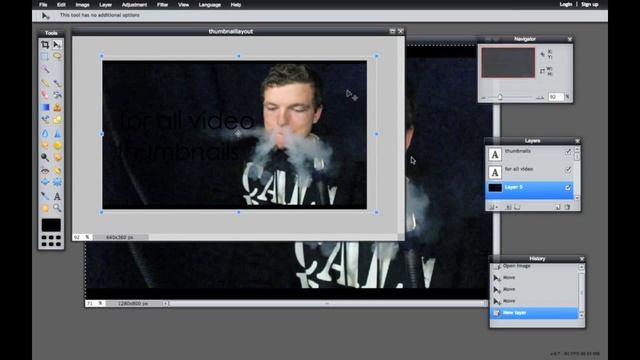Screen dimensions: 640x360
Task: Open the View menu
Action: [183, 5]
